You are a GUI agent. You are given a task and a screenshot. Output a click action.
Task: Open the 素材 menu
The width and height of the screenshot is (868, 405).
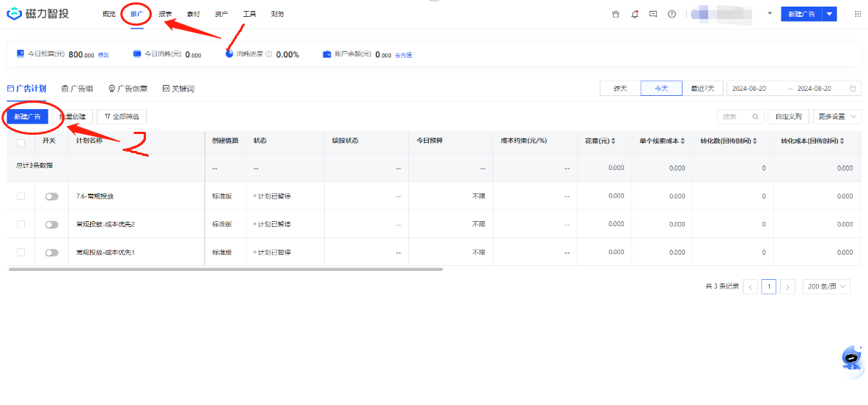click(x=194, y=15)
